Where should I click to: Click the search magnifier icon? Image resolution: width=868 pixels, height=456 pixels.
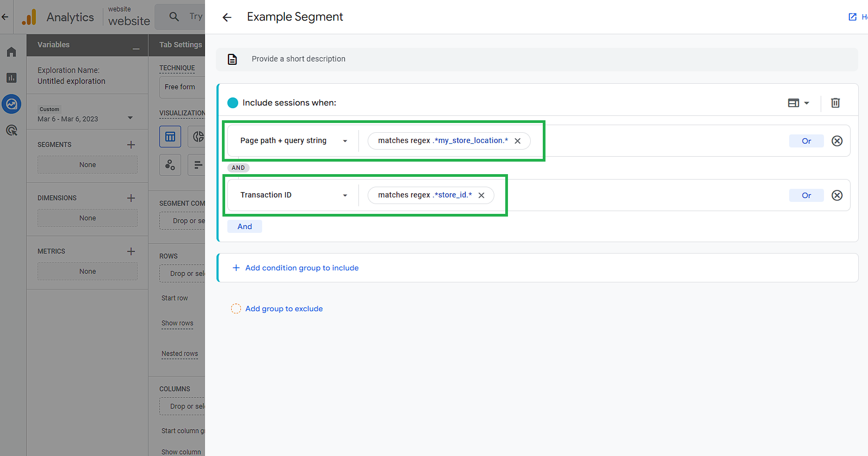(x=174, y=17)
